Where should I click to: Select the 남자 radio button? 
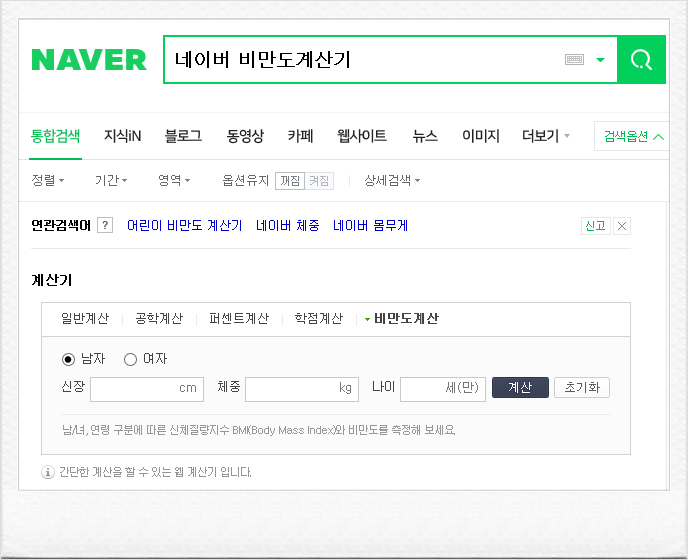coord(68,359)
